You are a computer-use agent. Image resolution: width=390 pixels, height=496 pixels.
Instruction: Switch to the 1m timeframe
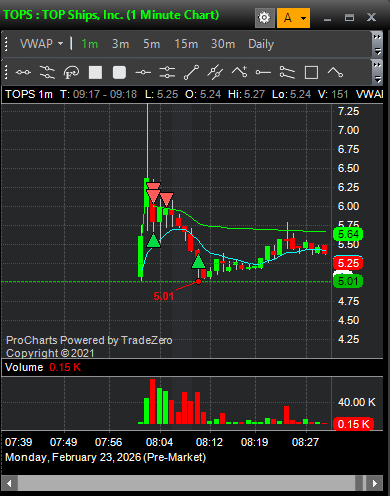tap(90, 44)
